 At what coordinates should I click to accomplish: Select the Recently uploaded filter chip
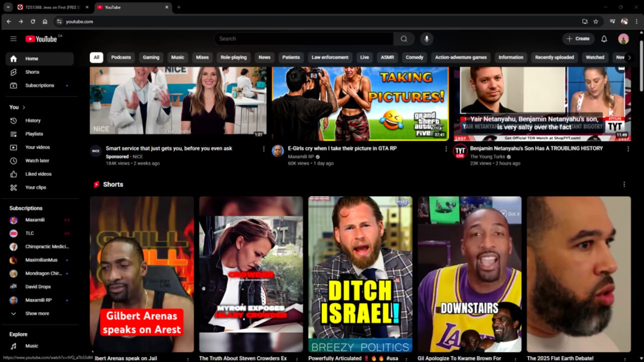point(554,57)
